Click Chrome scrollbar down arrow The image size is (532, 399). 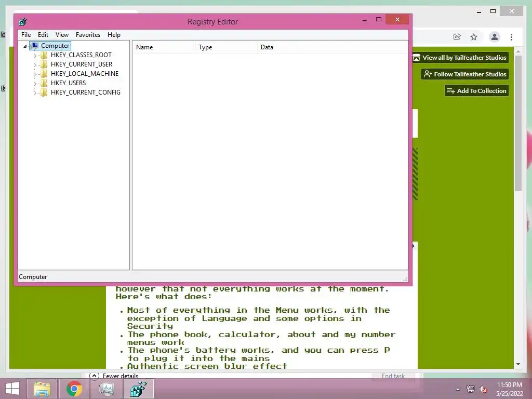(518, 364)
